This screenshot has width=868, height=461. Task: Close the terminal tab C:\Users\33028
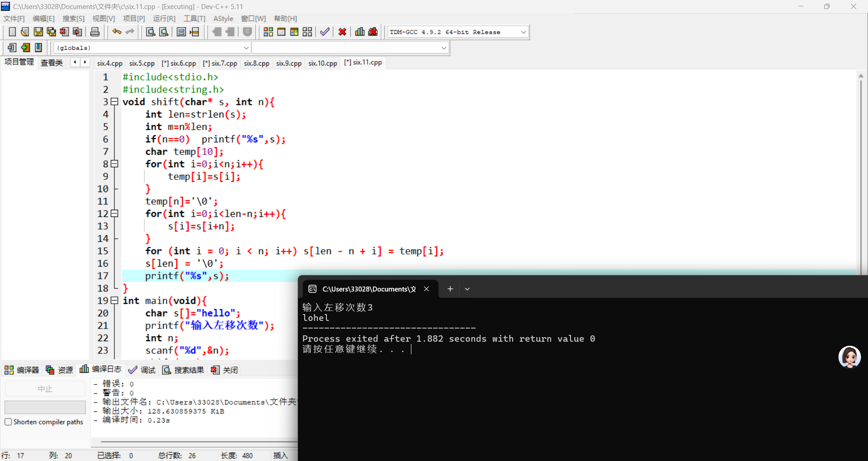click(426, 289)
